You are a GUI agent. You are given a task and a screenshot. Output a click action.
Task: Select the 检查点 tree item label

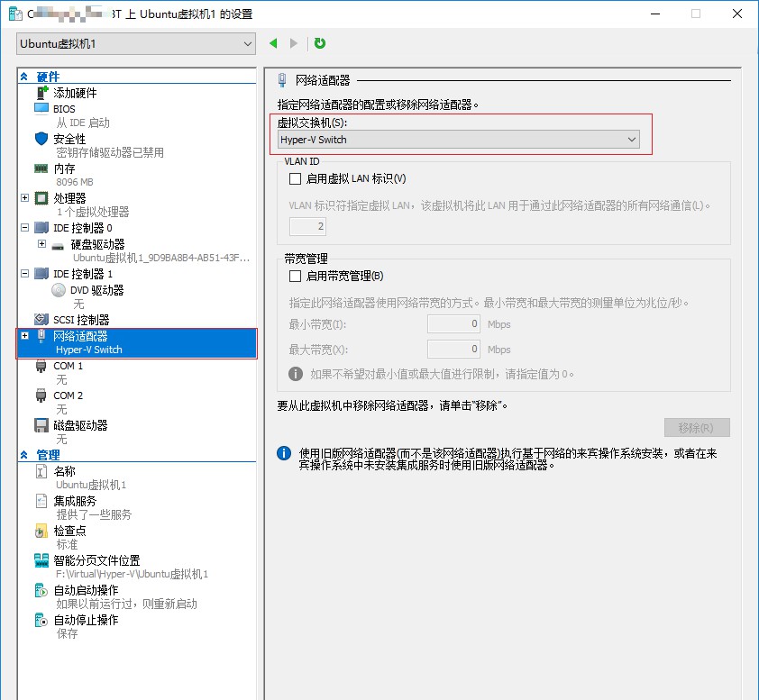pyautogui.click(x=69, y=531)
